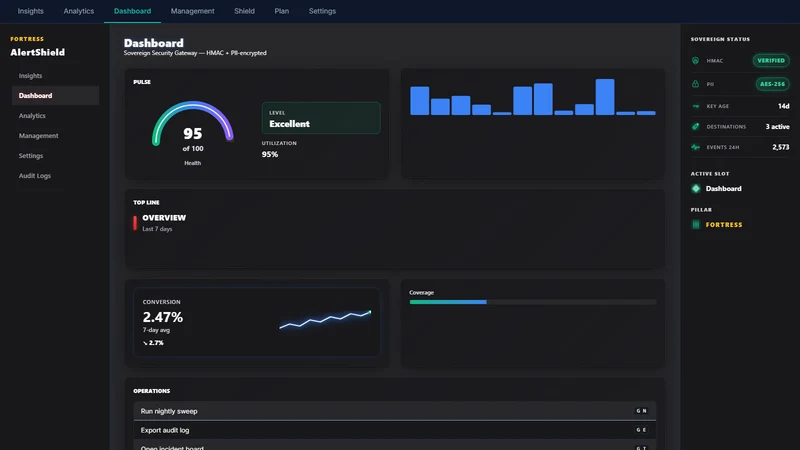Viewport: 800px width, 450px height.
Task: Click the 95% utilization value
Action: tap(270, 155)
